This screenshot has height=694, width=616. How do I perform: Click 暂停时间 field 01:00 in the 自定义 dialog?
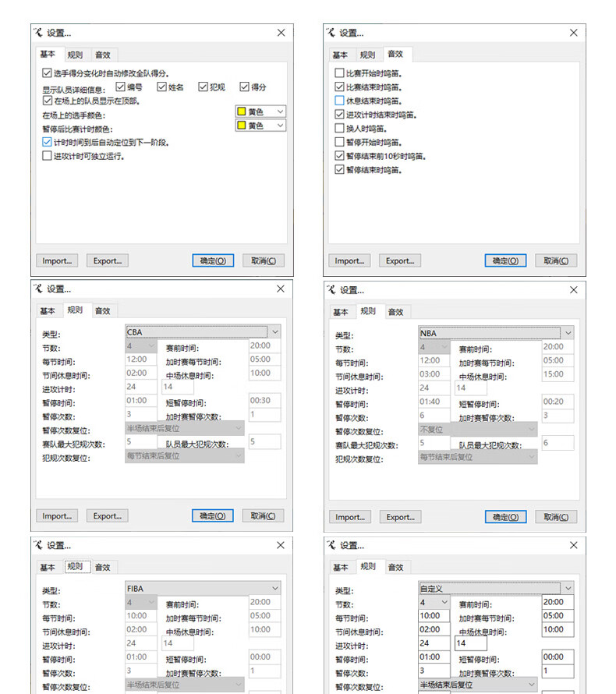tap(434, 657)
